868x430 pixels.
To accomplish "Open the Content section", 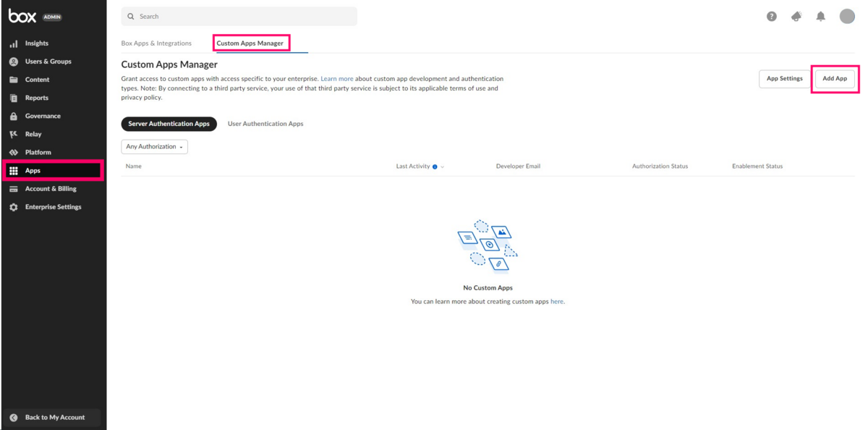I will 38,80.
